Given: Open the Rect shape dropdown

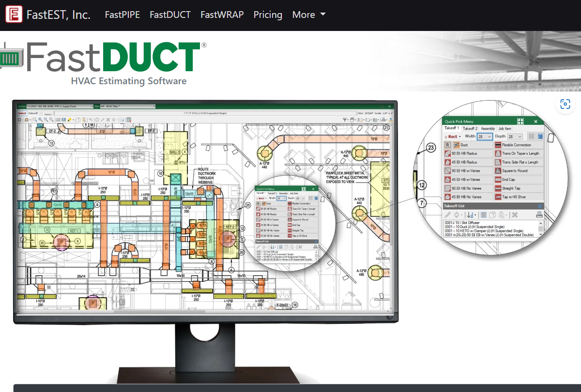Looking at the screenshot, I should click(453, 136).
